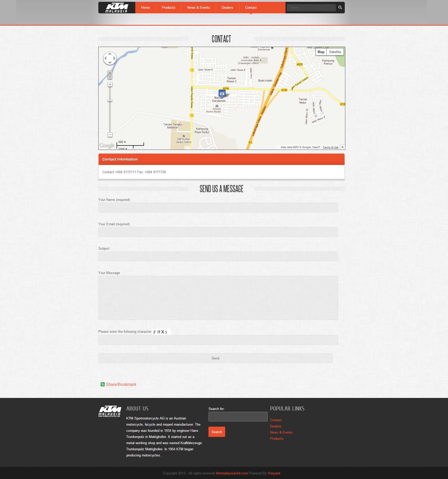Click the Your Message text area

pyautogui.click(x=218, y=298)
